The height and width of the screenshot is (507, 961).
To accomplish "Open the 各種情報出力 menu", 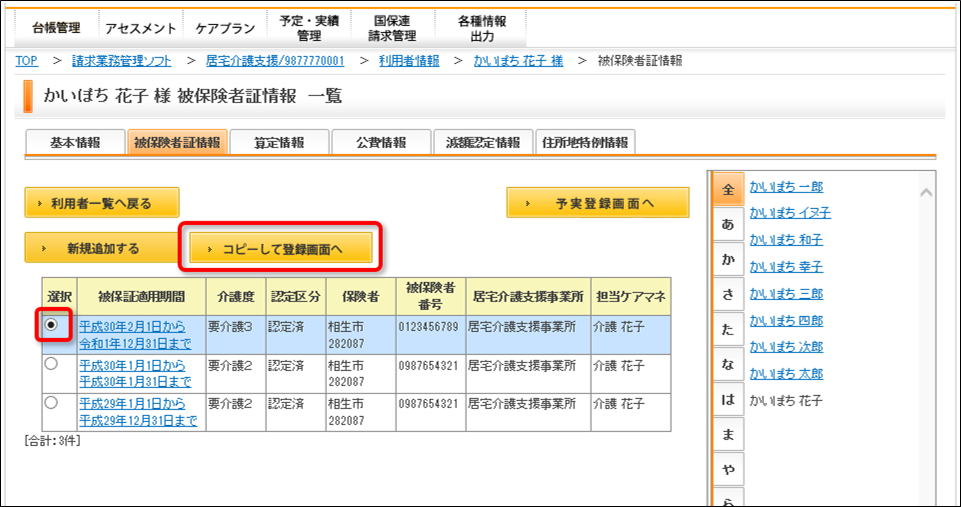I will (482, 28).
